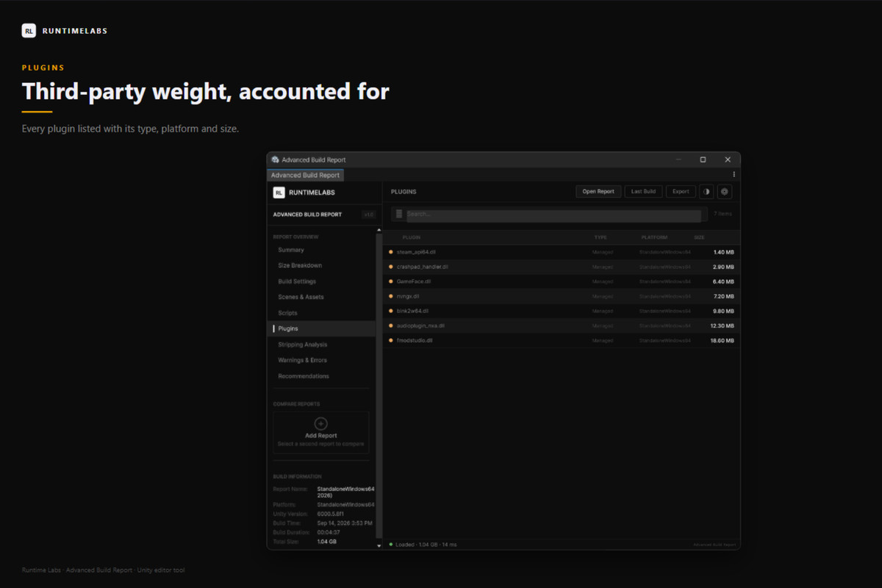Screen dimensions: 882x588
Task: Click the plus icon above Add Report
Action: (x=320, y=423)
